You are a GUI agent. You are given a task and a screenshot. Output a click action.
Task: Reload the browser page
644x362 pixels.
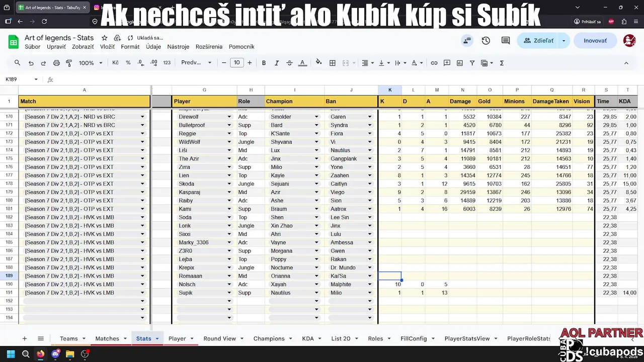44,22
